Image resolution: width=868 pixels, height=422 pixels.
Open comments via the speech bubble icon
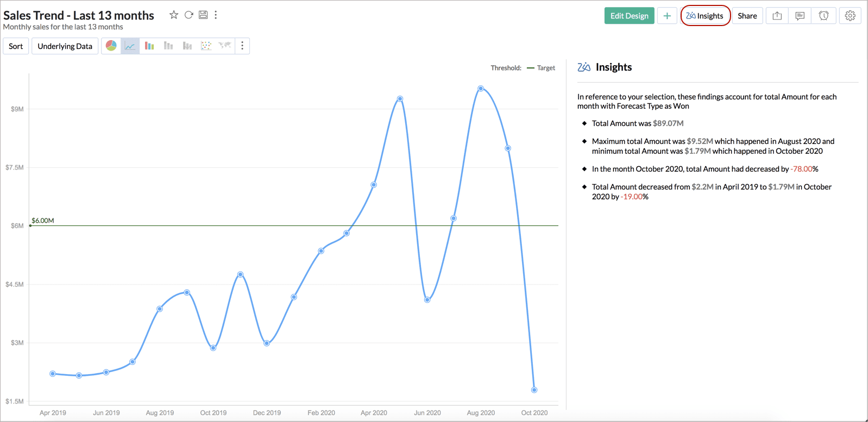coord(800,16)
